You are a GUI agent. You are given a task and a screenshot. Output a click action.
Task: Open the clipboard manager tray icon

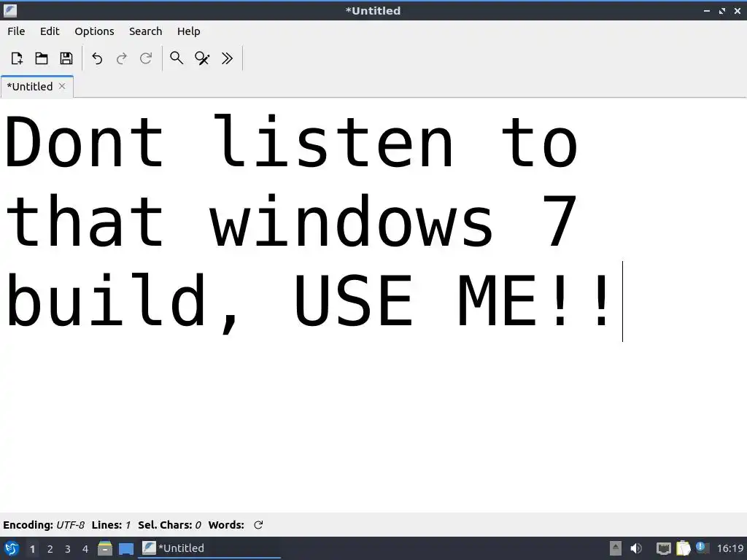coord(683,548)
